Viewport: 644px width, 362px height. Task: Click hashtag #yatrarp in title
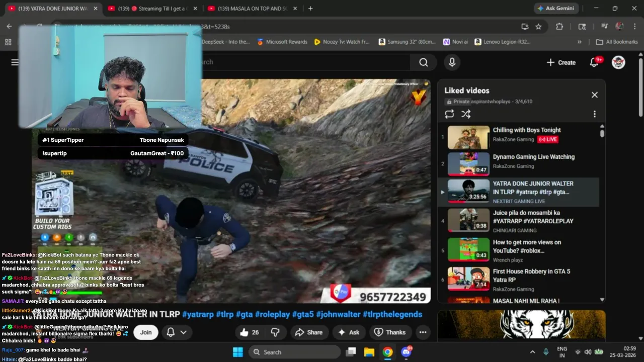(x=198, y=314)
